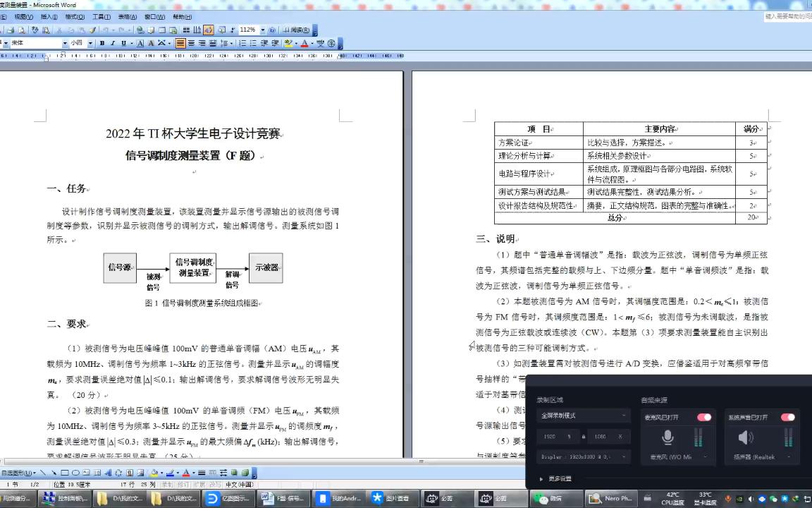The image size is (812, 508).
Task: Select the Rectangle tool on drawing toolbar
Action: point(64,472)
